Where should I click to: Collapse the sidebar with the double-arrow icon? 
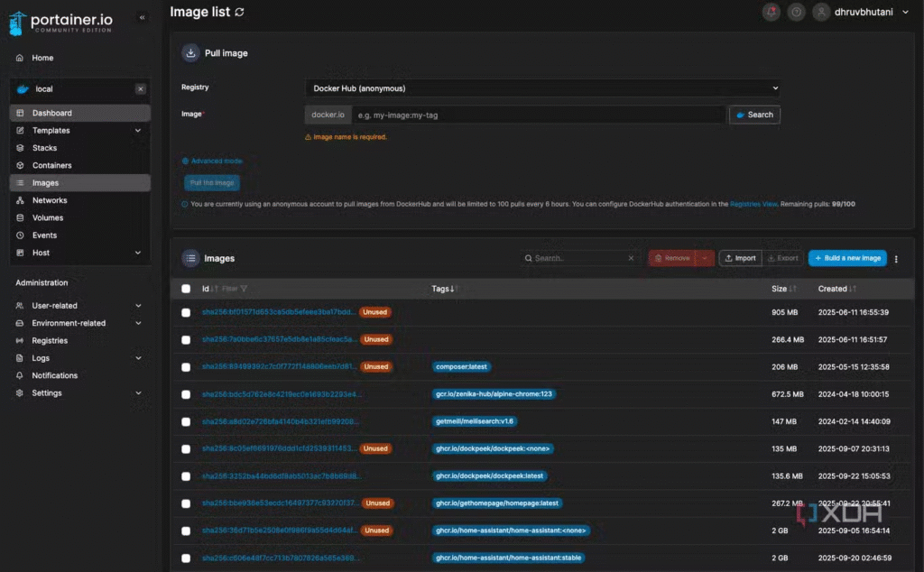pyautogui.click(x=142, y=17)
